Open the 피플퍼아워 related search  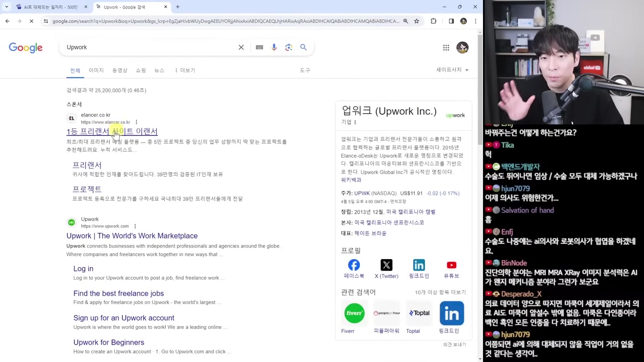[387, 317]
